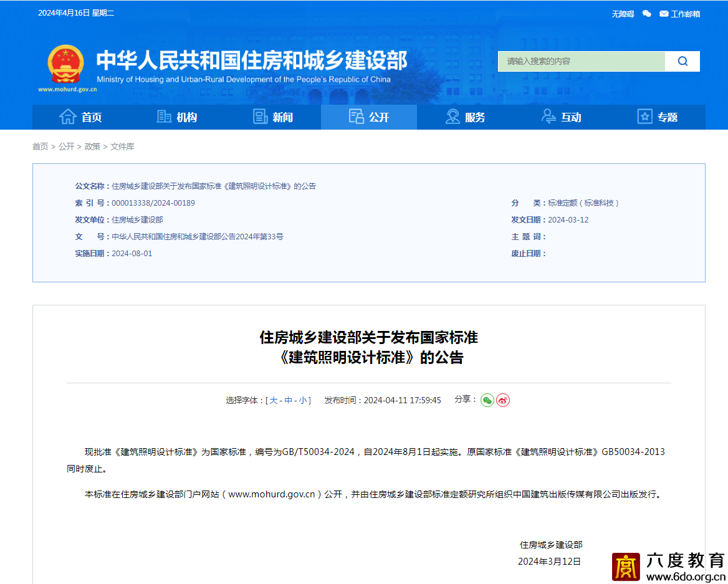Set font size to 大 (large)
Viewport: 728px width, 584px height.
[x=274, y=400]
